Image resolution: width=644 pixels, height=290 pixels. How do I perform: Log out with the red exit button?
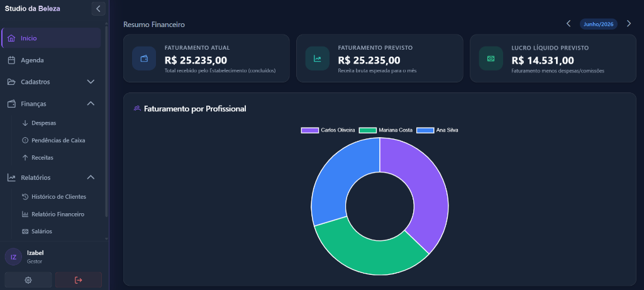point(79,280)
